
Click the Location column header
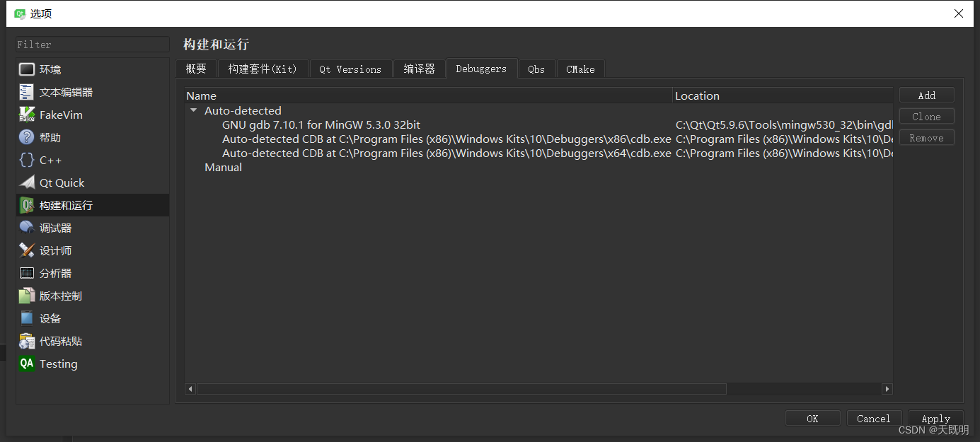coord(783,95)
